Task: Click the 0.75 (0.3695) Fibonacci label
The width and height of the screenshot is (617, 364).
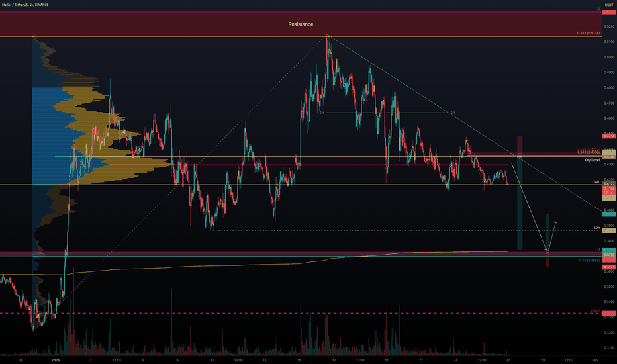Action: (589, 261)
